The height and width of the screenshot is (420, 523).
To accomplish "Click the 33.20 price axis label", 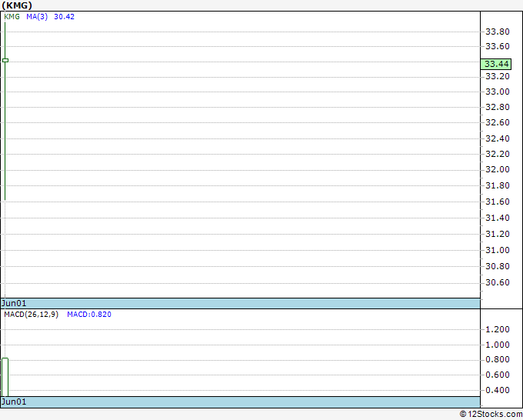I will click(x=498, y=76).
